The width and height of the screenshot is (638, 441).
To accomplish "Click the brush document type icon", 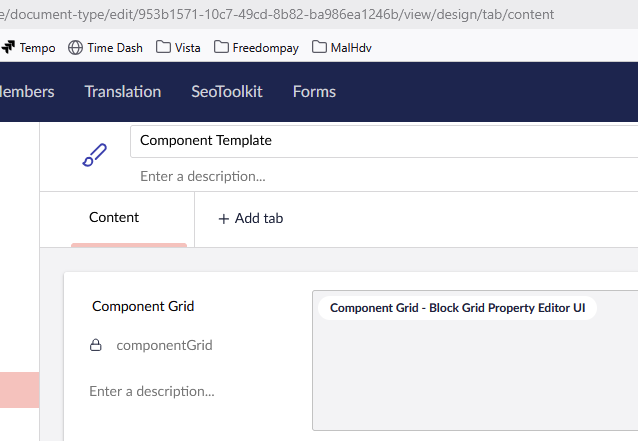I will (93, 155).
